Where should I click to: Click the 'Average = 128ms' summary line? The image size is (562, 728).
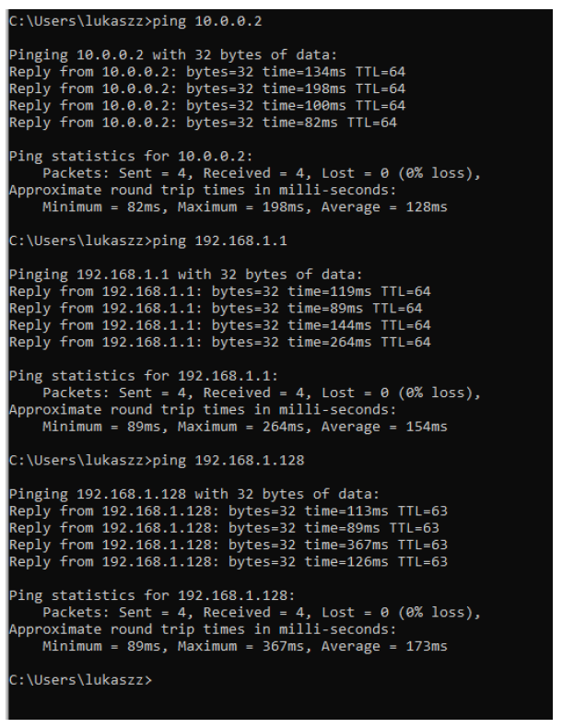[244, 206]
